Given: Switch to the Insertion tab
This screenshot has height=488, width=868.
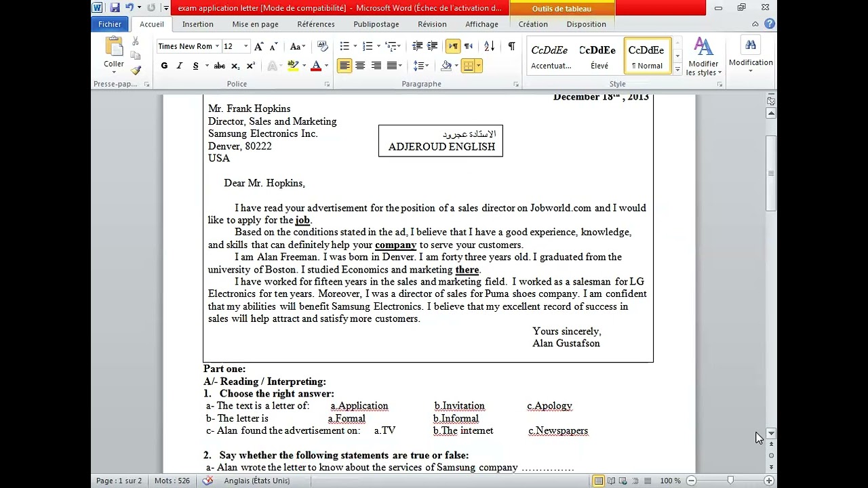Looking at the screenshot, I should (198, 24).
